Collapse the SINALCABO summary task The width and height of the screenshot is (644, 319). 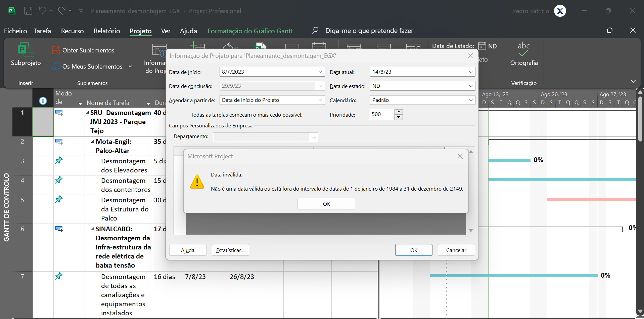click(93, 229)
